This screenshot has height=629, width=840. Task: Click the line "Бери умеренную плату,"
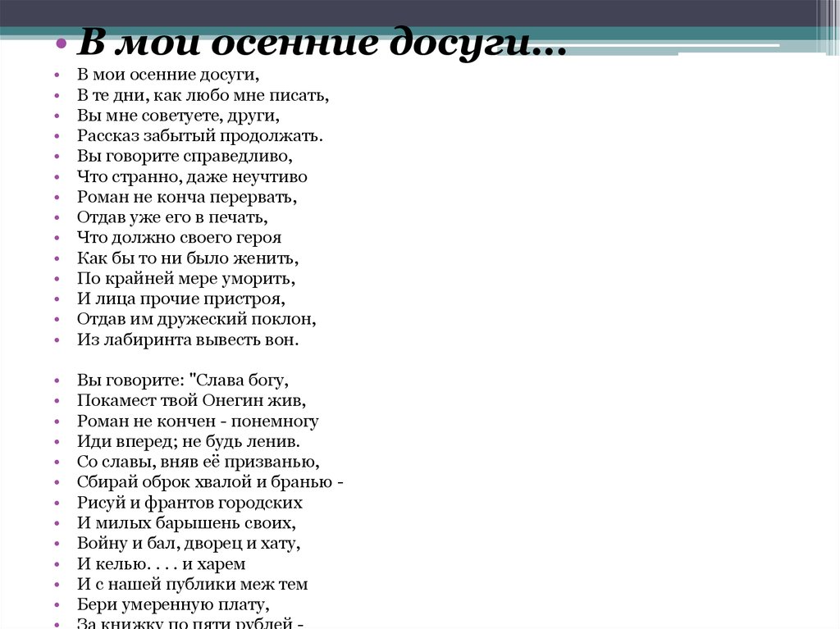pyautogui.click(x=173, y=605)
